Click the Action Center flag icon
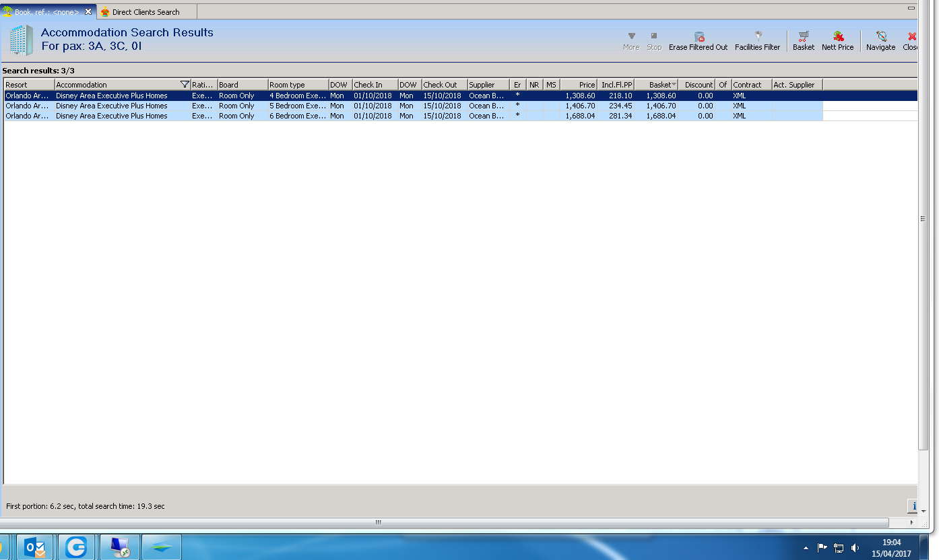The width and height of the screenshot is (939, 560). [x=822, y=548]
